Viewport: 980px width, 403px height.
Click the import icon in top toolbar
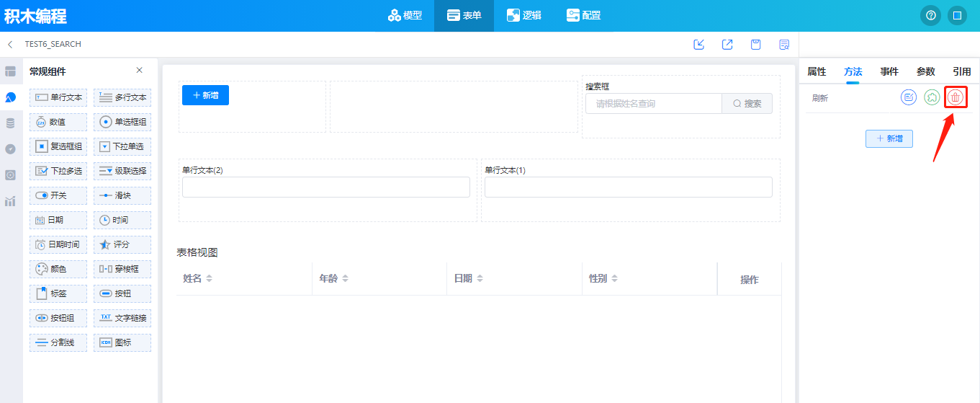click(x=698, y=45)
